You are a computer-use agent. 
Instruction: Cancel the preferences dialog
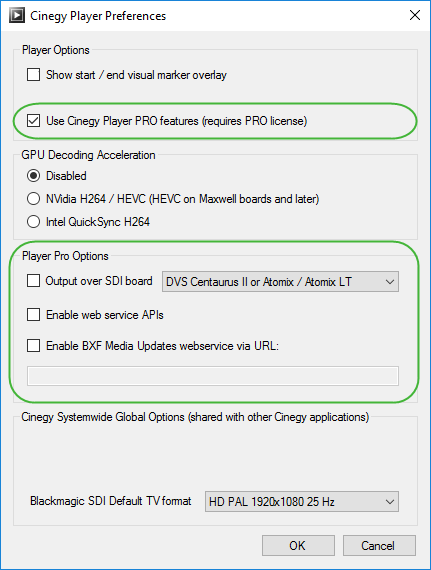pos(379,545)
